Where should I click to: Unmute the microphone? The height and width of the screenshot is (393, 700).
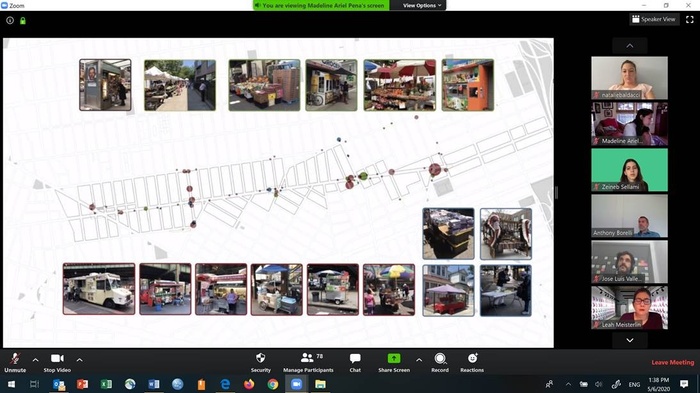[x=15, y=362]
